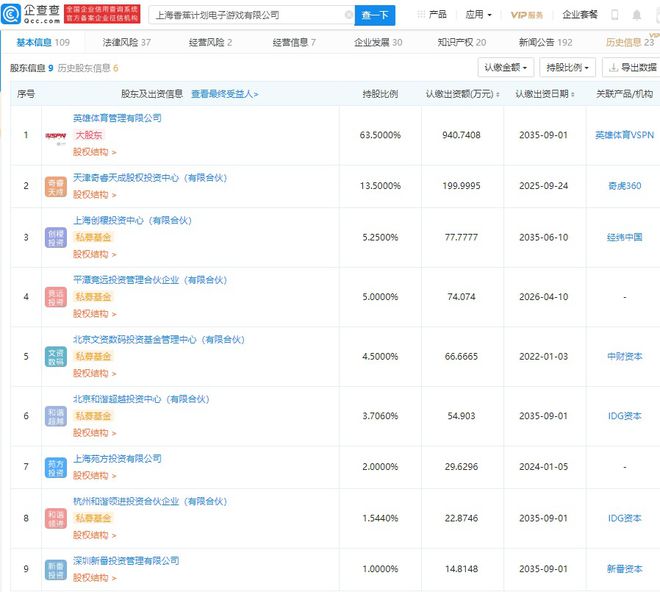660x592 pixels.
Task: Click the 产品 grid icon in header
Action: pyautogui.click(x=421, y=15)
